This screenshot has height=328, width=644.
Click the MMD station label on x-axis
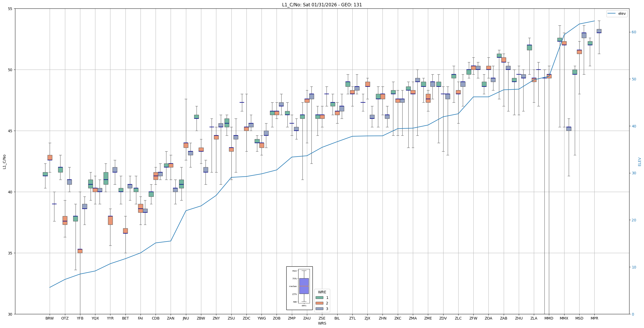coord(549,318)
